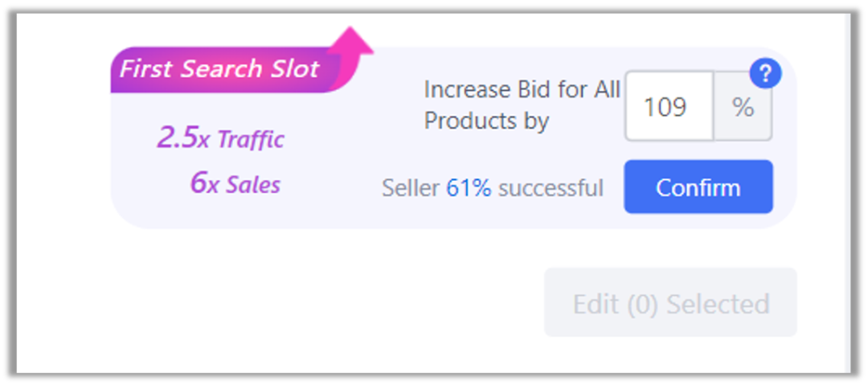Screen dimensions: 868x386
Task: Click the large 6 sales multiplier number
Action: [x=198, y=183]
